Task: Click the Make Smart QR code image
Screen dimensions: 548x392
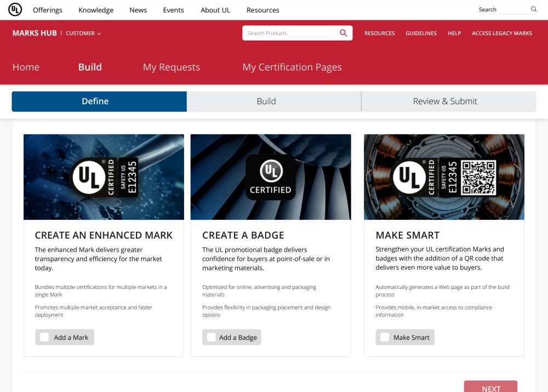Action: coord(478,177)
